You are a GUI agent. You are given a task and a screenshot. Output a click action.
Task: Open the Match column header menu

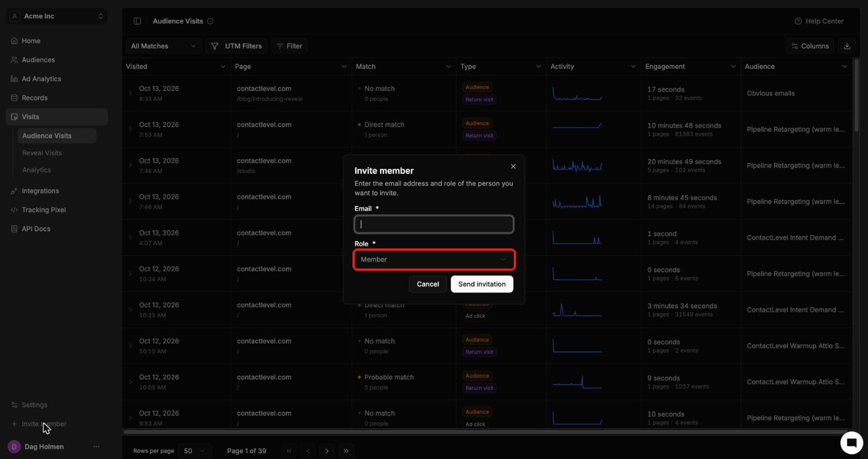pyautogui.click(x=448, y=67)
